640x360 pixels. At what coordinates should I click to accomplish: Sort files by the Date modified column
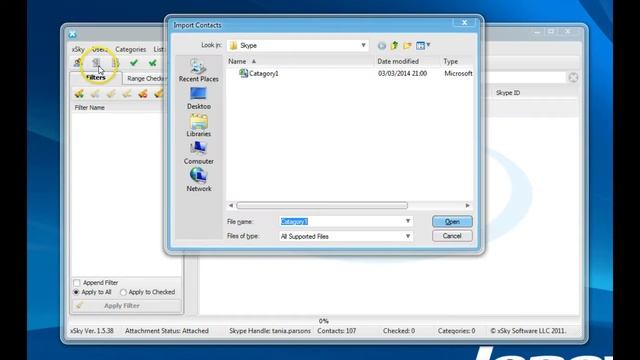407,61
